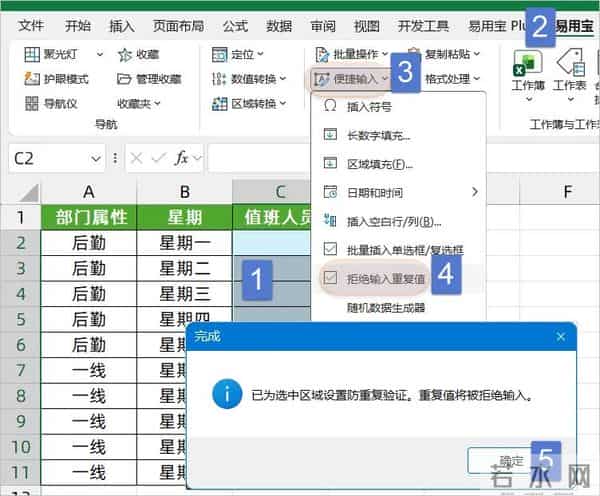Click header cell 部门属性
This screenshot has height=496, width=600.
click(89, 217)
